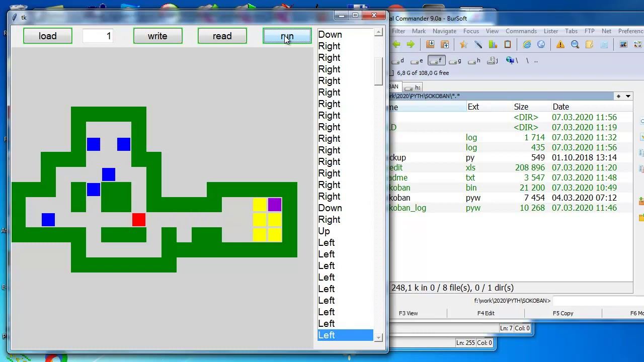
Task: Select the 'Down' entry at top of moves list
Action: tap(345, 34)
